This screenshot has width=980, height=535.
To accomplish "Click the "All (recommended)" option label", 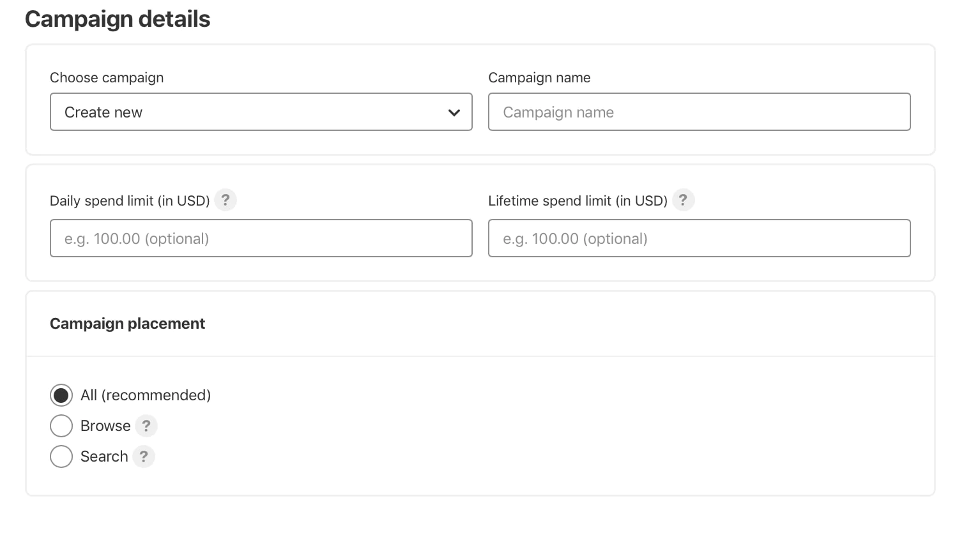I will 146,396.
